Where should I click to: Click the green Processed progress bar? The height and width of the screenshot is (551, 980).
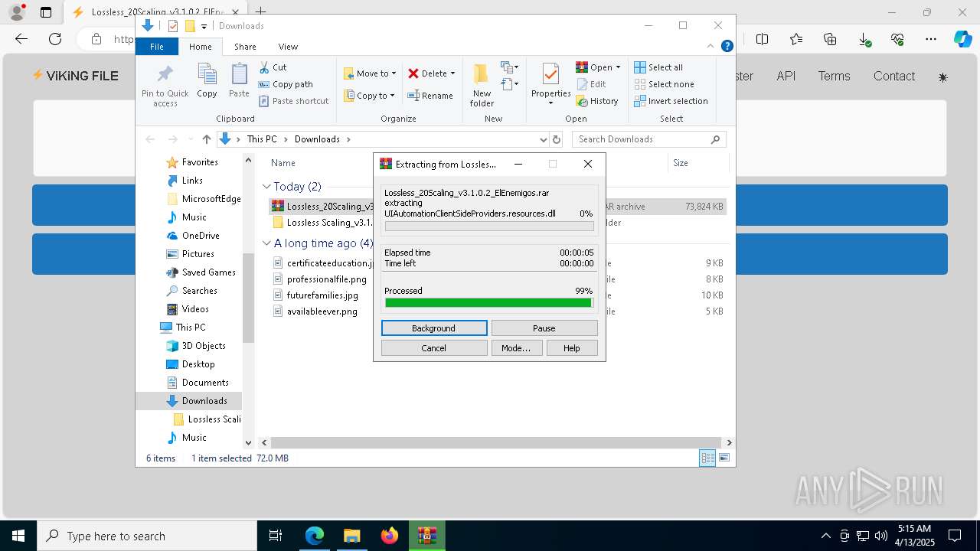click(488, 303)
